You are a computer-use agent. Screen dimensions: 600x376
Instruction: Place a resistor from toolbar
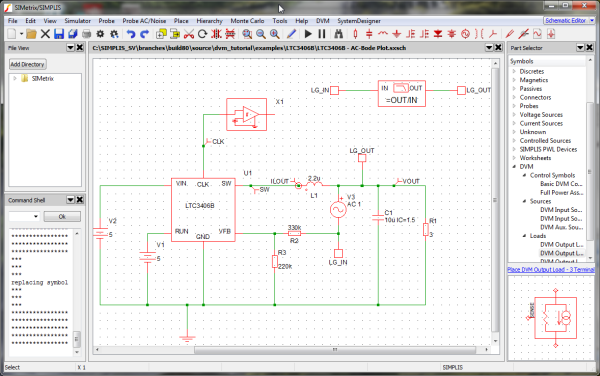[355, 34]
